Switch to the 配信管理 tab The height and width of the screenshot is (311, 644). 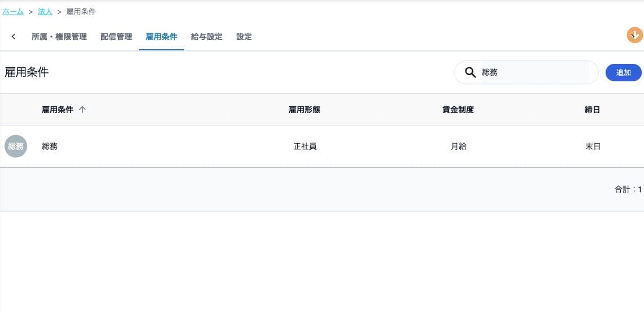coord(116,37)
